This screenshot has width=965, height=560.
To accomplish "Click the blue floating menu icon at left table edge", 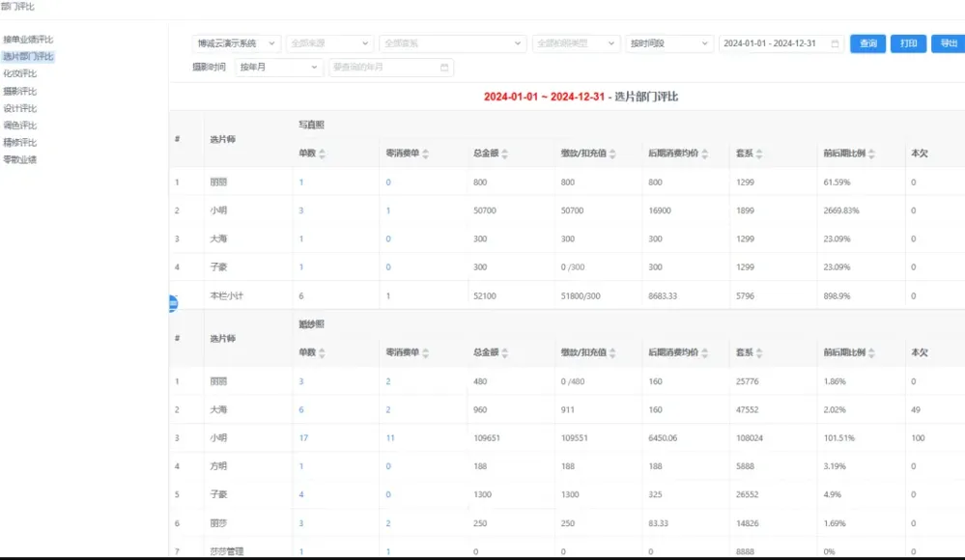I will (173, 303).
